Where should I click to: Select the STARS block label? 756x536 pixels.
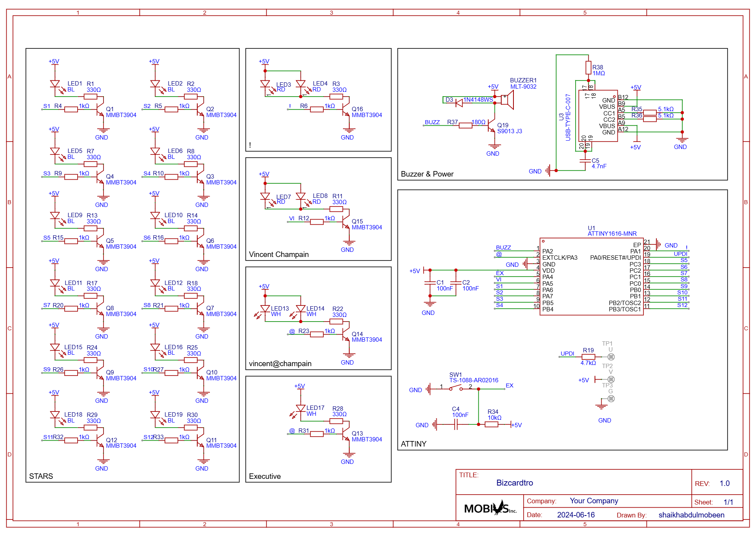pos(41,476)
